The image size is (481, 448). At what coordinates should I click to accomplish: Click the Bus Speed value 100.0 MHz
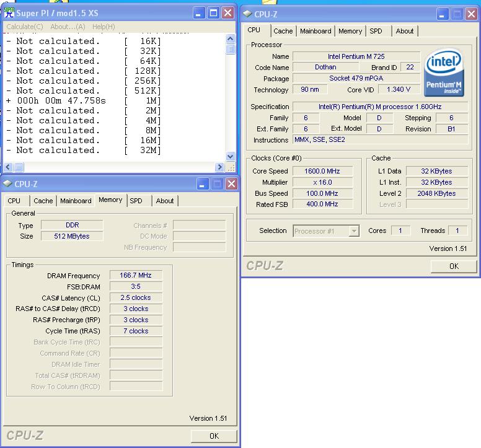[322, 193]
